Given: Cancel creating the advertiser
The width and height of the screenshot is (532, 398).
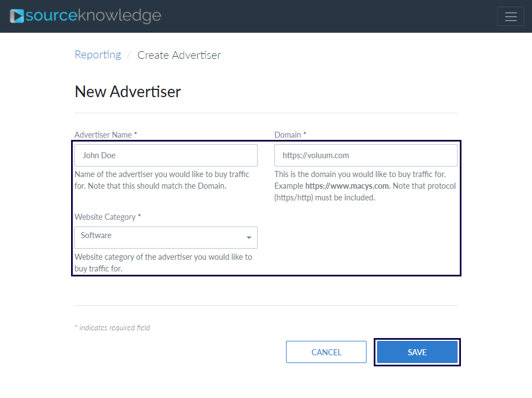Looking at the screenshot, I should (326, 352).
